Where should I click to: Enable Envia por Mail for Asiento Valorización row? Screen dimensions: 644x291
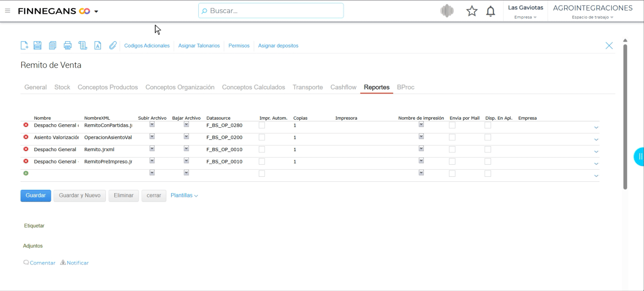(x=452, y=137)
